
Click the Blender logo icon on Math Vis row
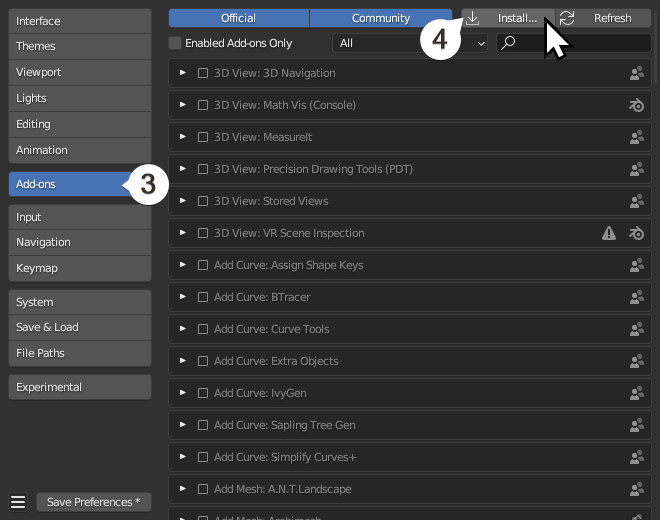[x=636, y=105]
